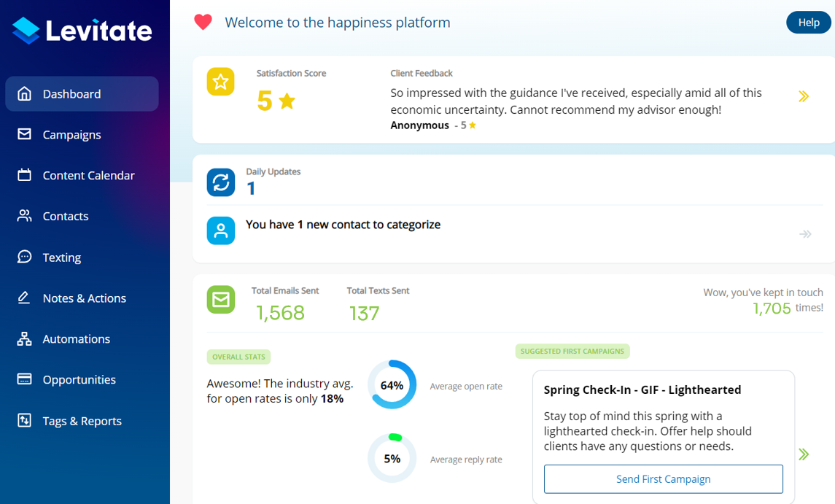835x504 pixels.
Task: Click the Tags & Reports icon in the sidebar
Action: click(25, 420)
